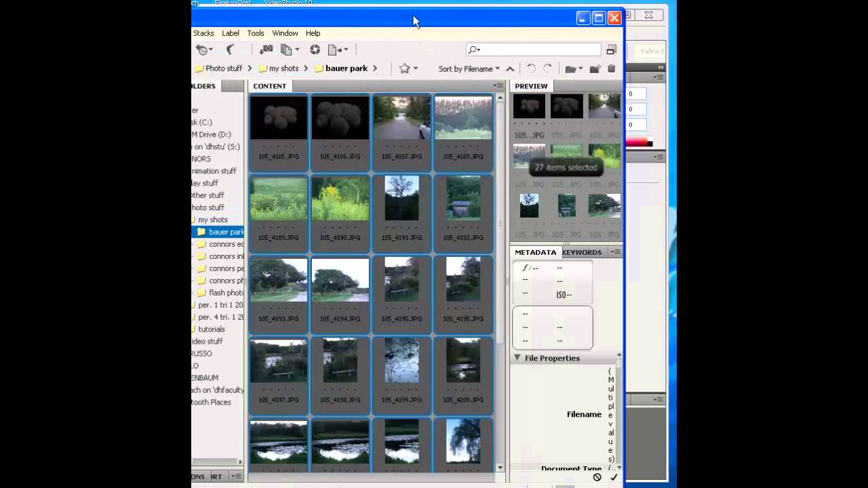
Task: Go to my shots breadcrumb
Action: [283, 68]
